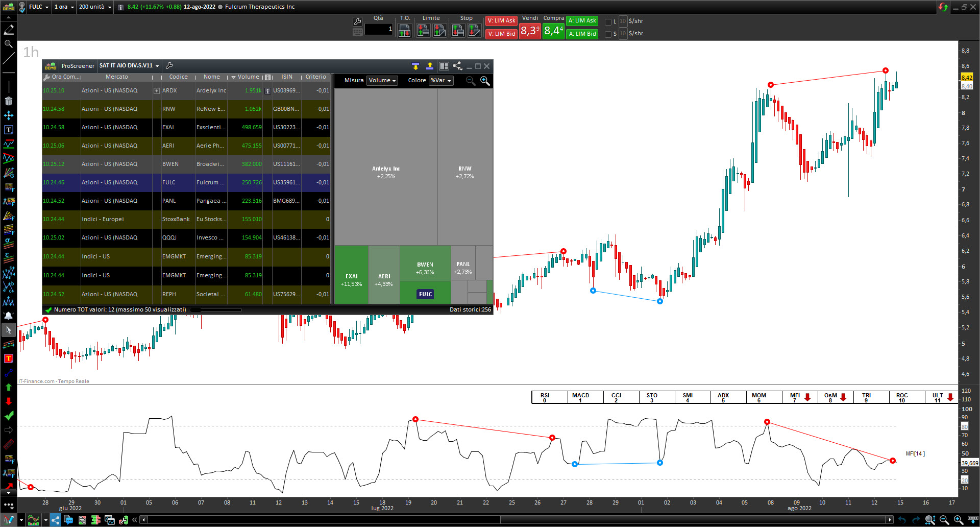Click the undo arrow bottom right
This screenshot has width=980, height=527.
902,520
